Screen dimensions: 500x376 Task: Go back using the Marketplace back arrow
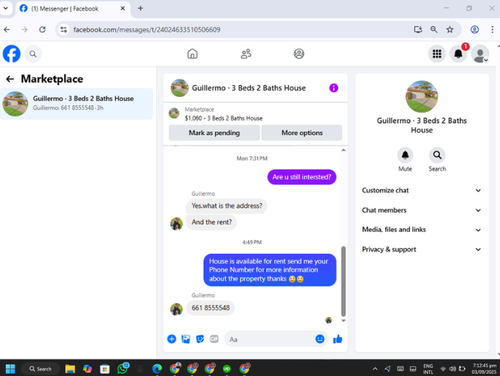point(10,79)
